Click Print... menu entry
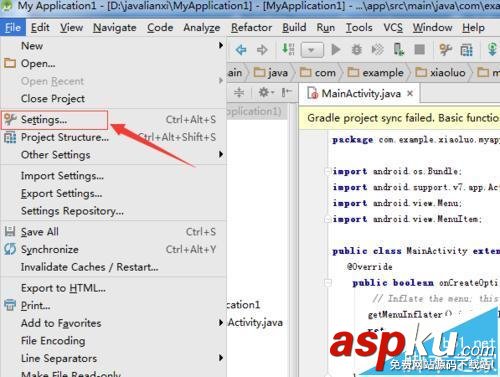Viewport: 500px width, 377px height. click(113, 306)
